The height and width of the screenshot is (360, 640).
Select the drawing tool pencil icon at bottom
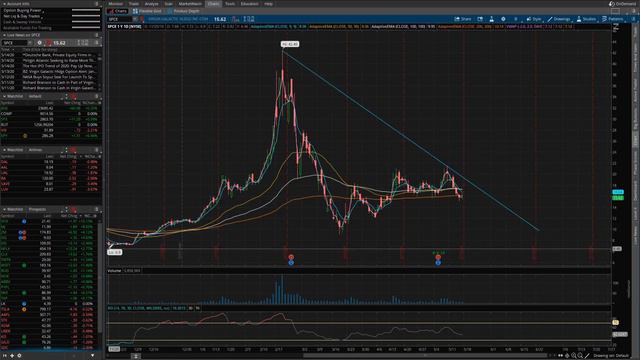click(x=587, y=356)
